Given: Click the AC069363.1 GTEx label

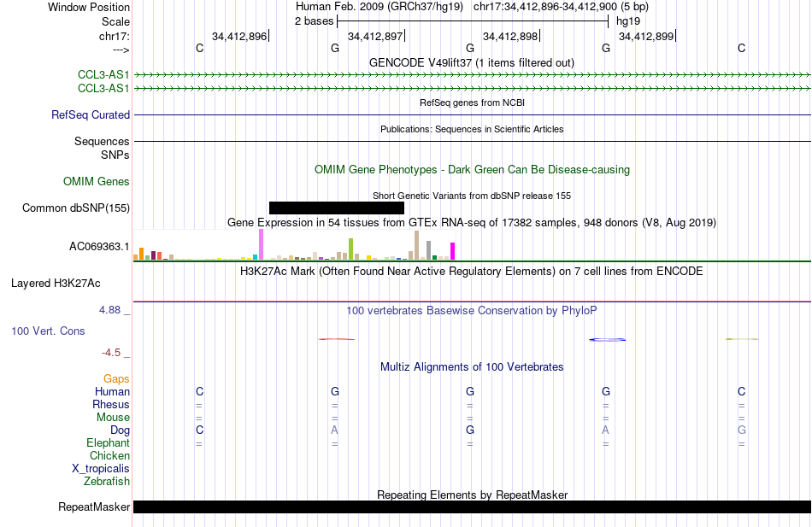Looking at the screenshot, I should pyautogui.click(x=99, y=246).
